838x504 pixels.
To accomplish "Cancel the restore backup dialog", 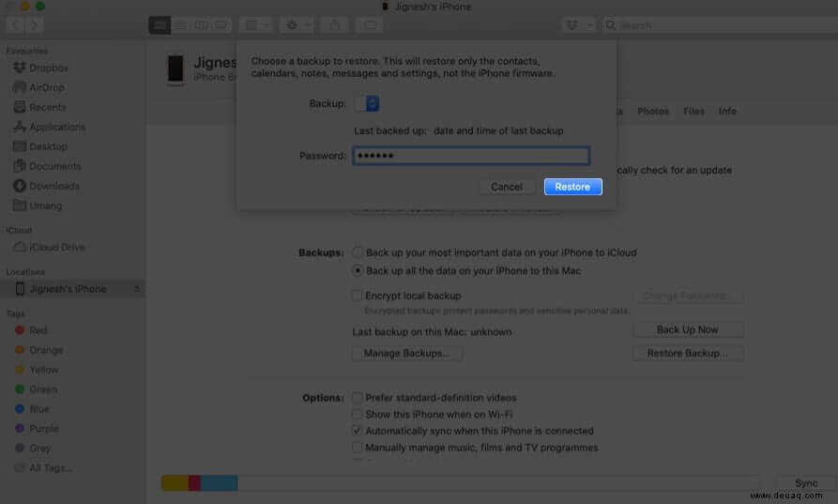I will pyautogui.click(x=506, y=187).
